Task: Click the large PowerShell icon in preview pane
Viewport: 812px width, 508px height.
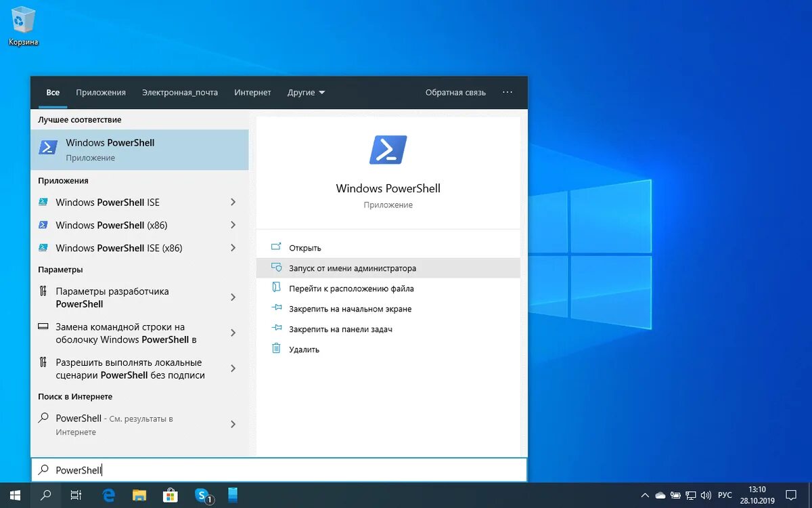Action: pos(388,150)
